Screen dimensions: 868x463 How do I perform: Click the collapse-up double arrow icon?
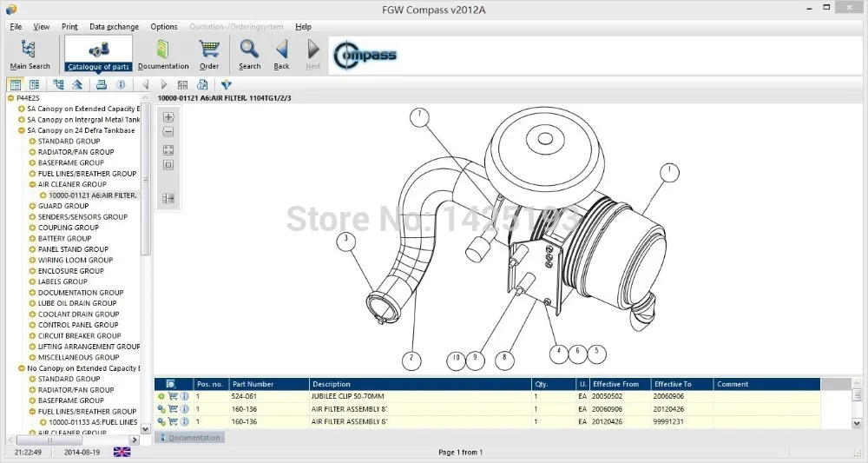pyautogui.click(x=77, y=85)
